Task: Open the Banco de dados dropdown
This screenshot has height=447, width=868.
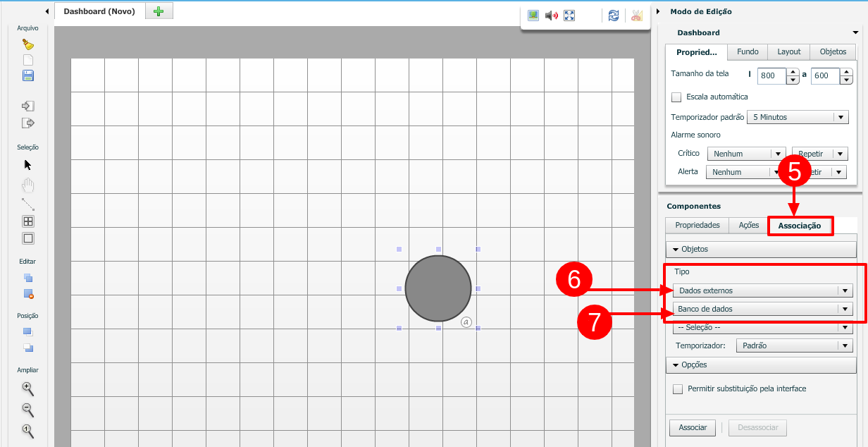Action: click(x=763, y=309)
